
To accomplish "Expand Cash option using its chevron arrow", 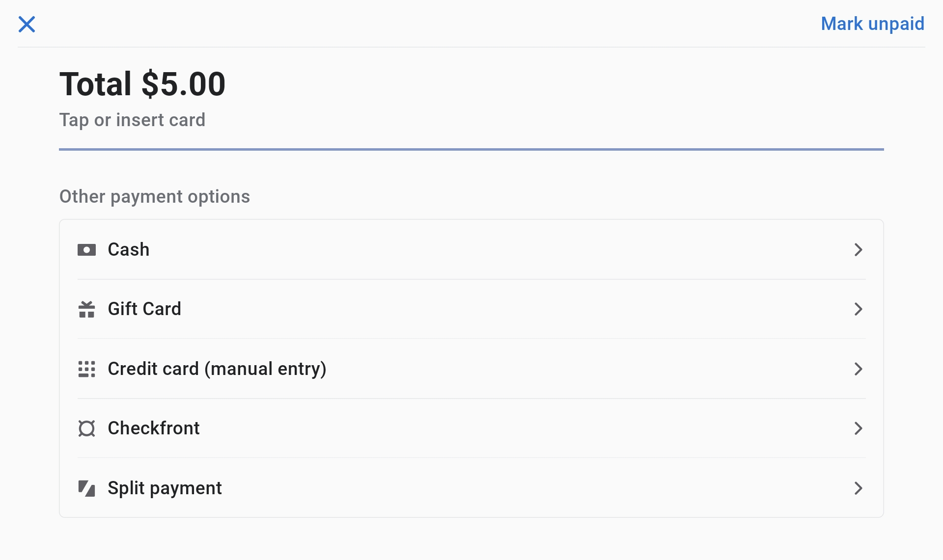I will [x=858, y=250].
